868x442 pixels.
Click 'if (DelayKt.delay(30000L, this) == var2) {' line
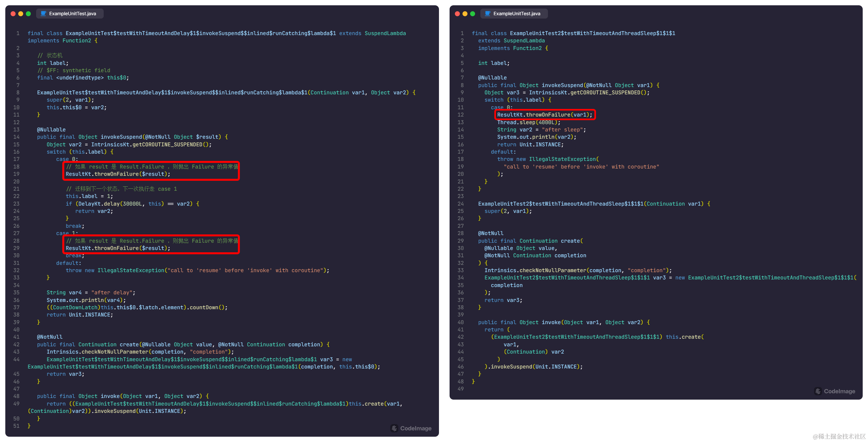133,204
